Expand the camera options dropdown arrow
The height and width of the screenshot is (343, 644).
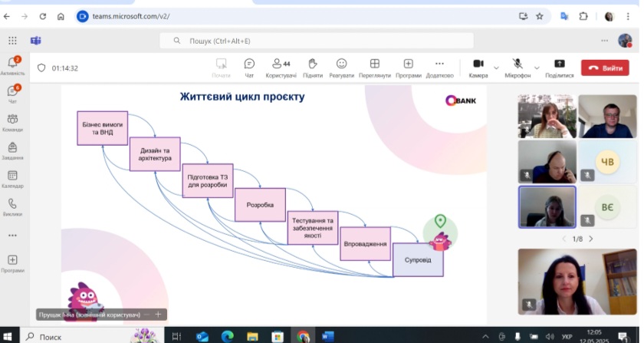click(x=496, y=68)
